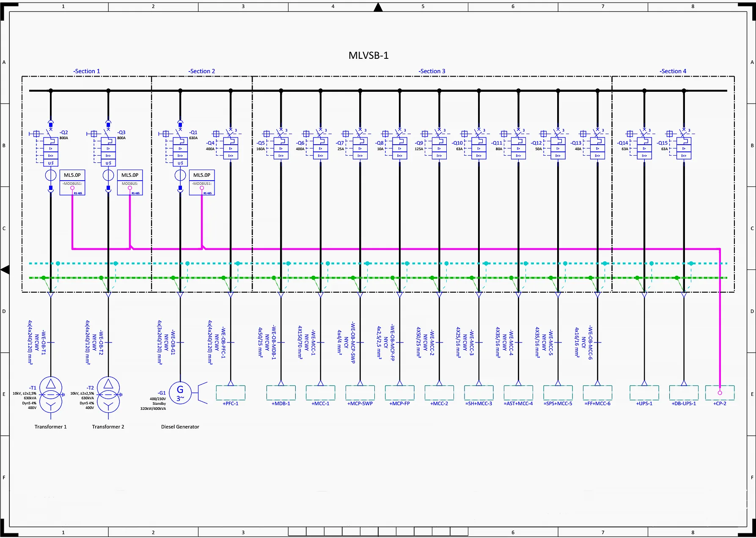Click +DB-UPS-1 destination box
The image size is (756, 538).
click(684, 393)
